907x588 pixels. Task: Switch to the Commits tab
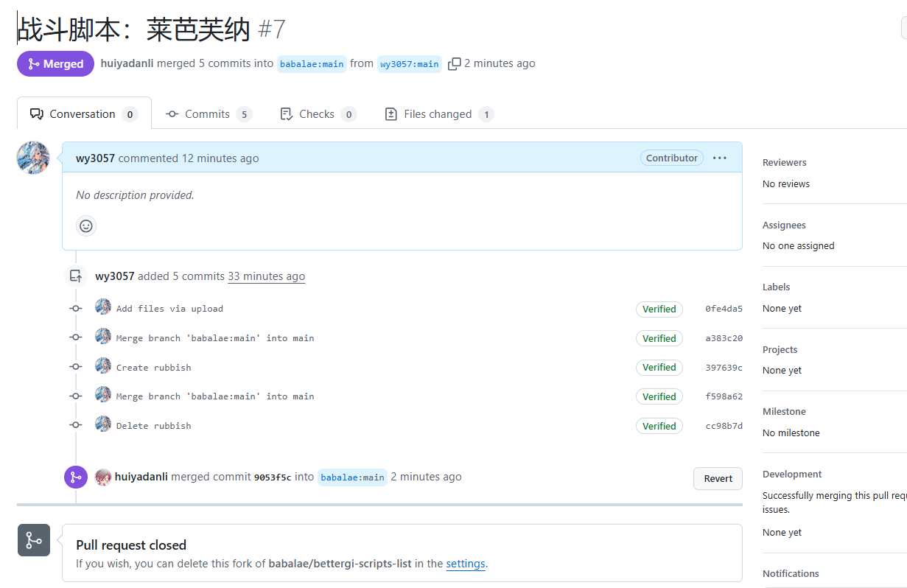(x=209, y=114)
